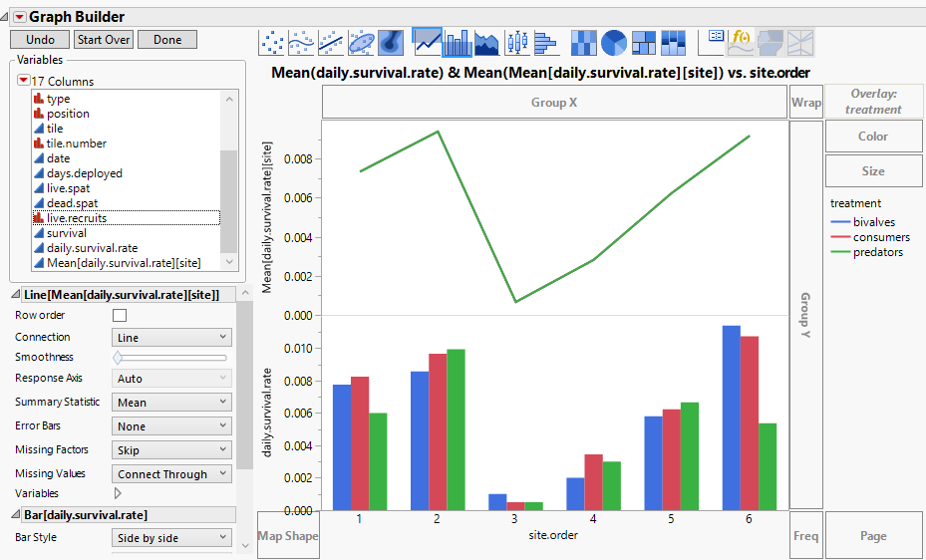Click the consumers legend color line
This screenshot has height=560, width=926.
tap(839, 237)
